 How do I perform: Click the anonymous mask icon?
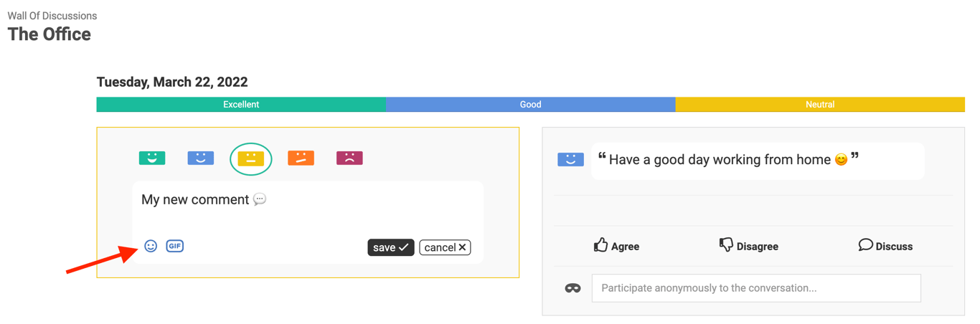coord(573,288)
